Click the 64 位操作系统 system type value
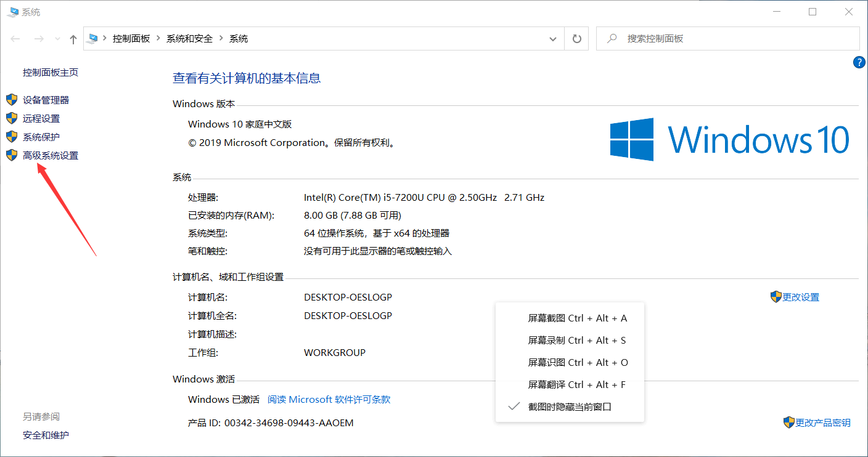868x457 pixels. click(x=377, y=233)
